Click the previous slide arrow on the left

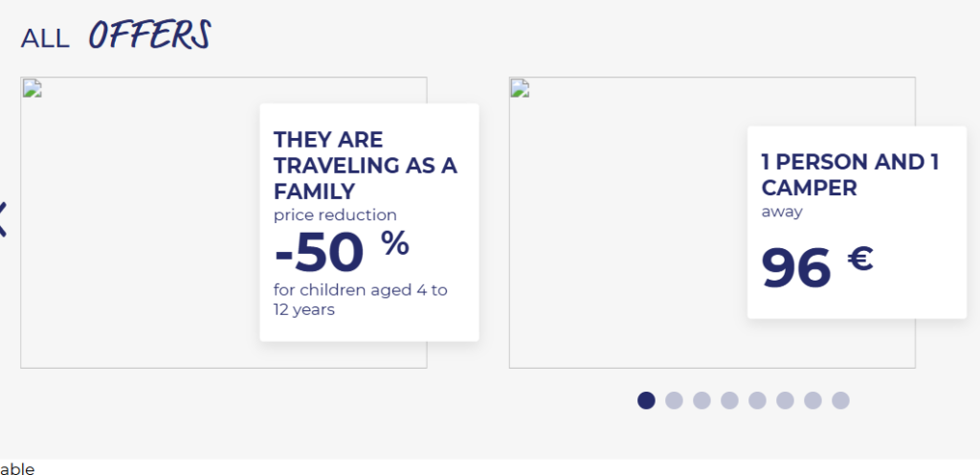(x=3, y=219)
